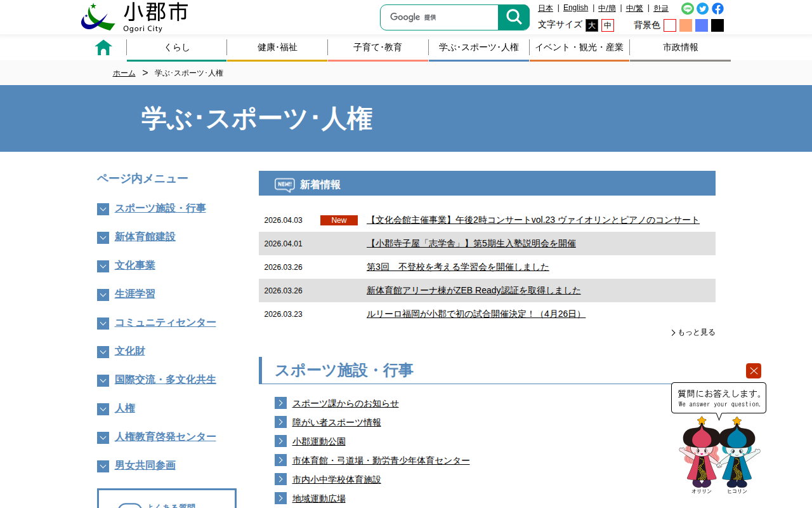Jump to 男女共同参画 from page menu
This screenshot has height=508, width=812.
(x=145, y=465)
